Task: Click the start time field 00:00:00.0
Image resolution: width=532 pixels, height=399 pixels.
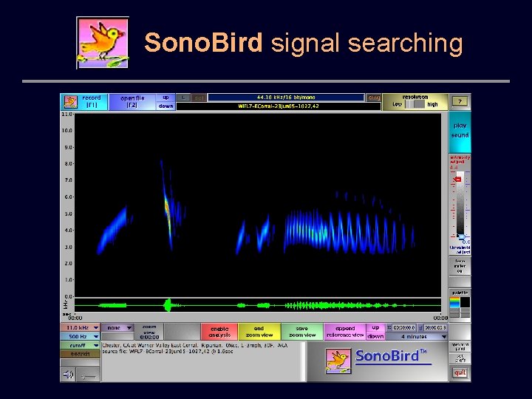Action: coord(403,328)
